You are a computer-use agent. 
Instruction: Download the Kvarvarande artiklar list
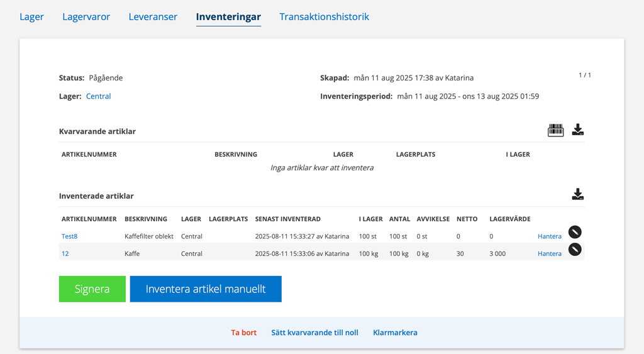coord(578,130)
